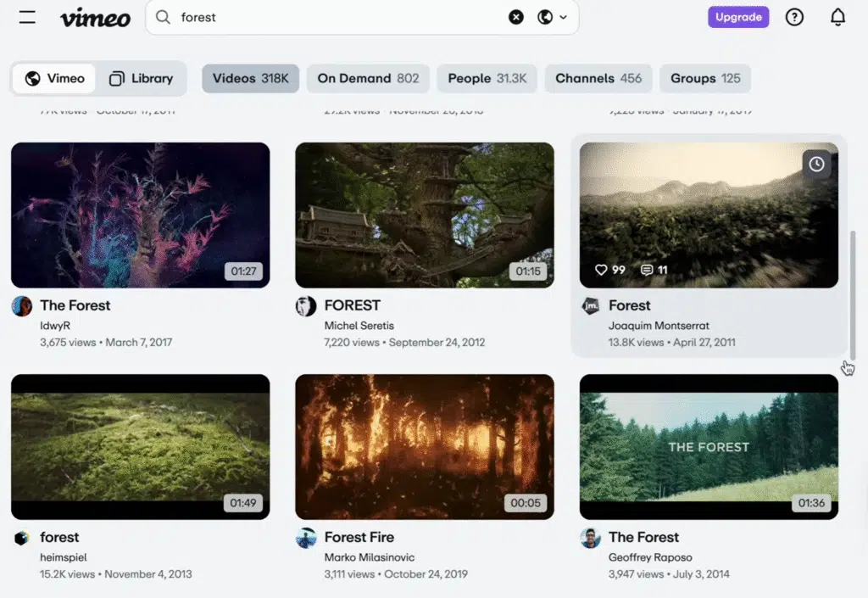
Task: Add Joaquim Montserrat's Forest to Watch Later
Action: coord(816,165)
